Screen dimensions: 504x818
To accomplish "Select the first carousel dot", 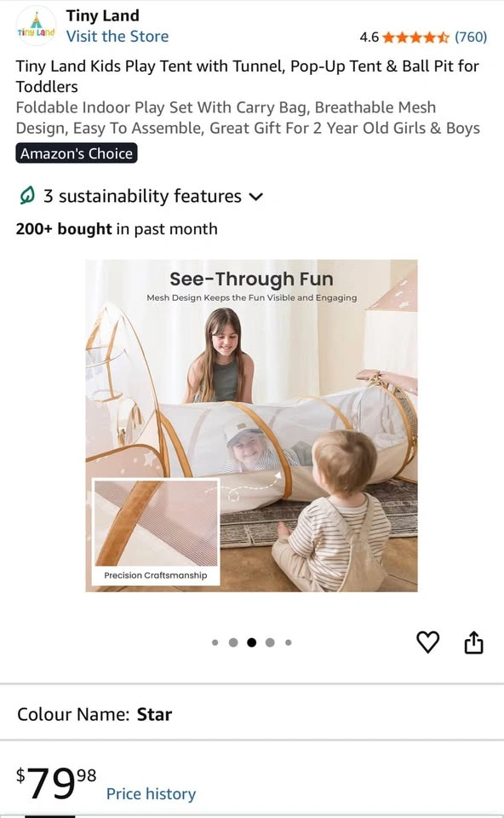I will point(215,642).
